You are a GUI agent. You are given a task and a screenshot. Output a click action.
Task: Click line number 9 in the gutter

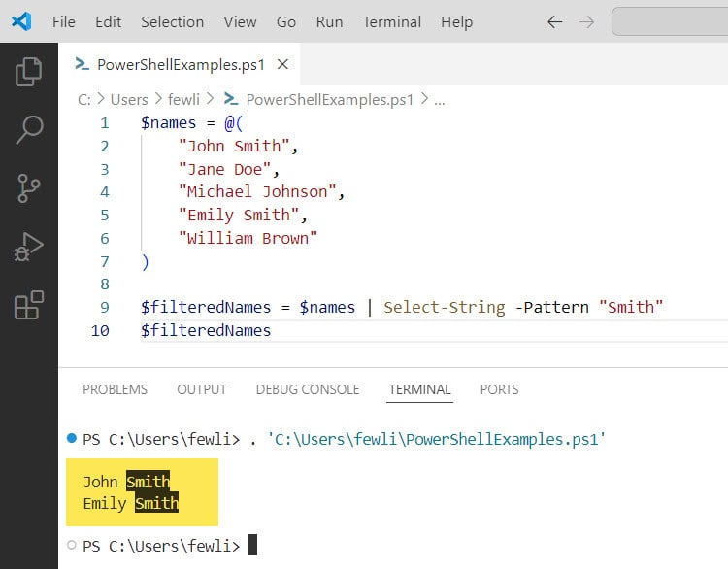(x=105, y=307)
